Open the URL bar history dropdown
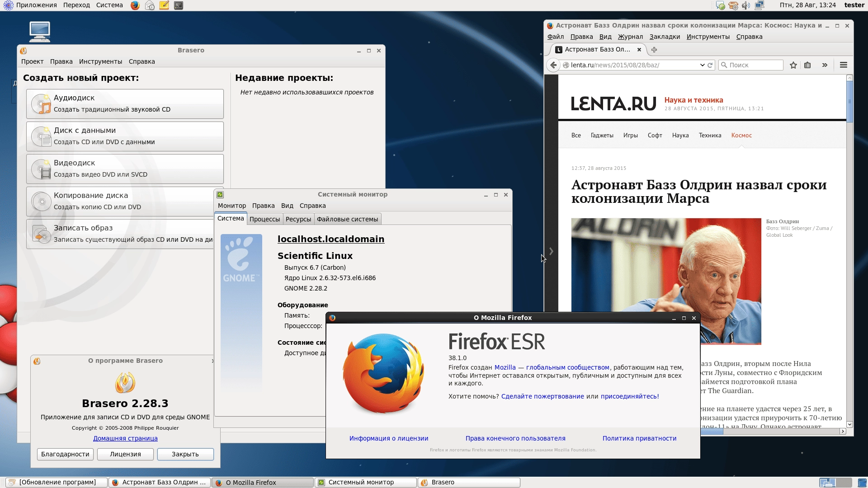Image resolution: width=868 pixels, height=488 pixels. 702,65
